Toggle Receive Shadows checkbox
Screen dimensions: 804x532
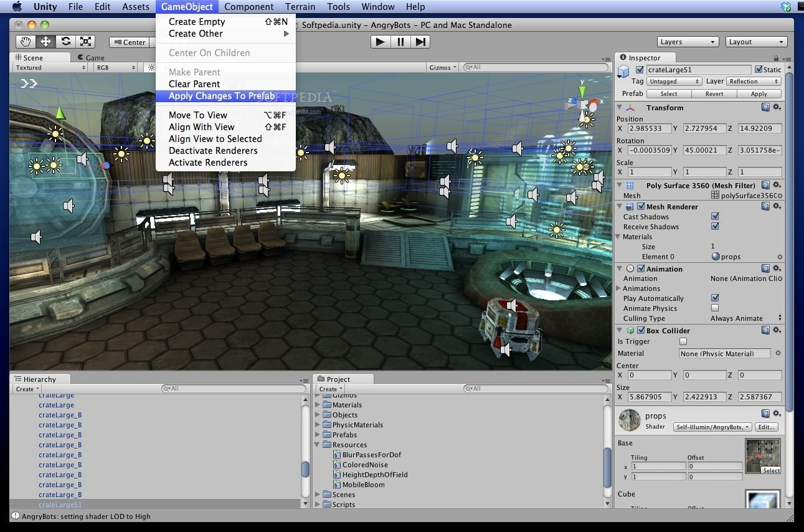[715, 227]
